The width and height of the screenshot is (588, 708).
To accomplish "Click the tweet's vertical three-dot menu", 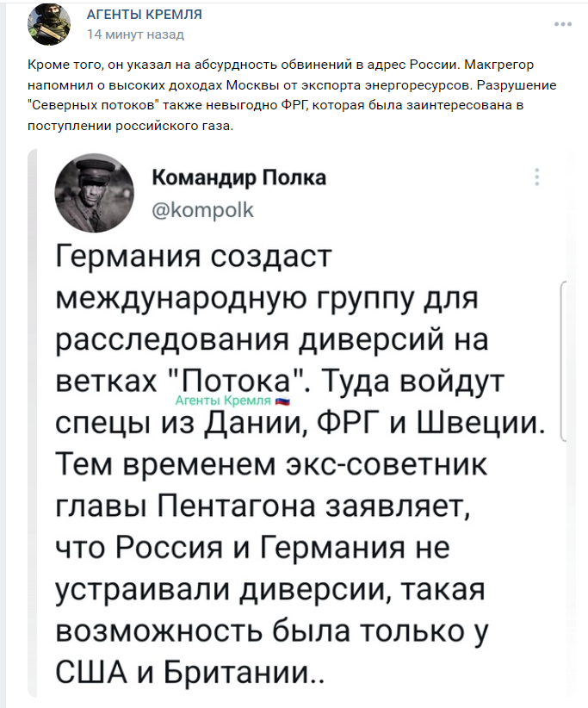I will click(536, 177).
